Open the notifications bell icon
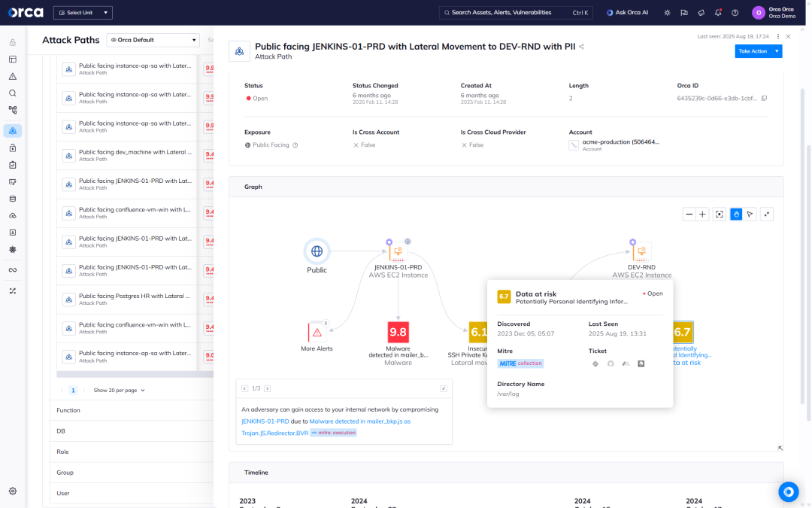812x508 pixels. point(718,13)
